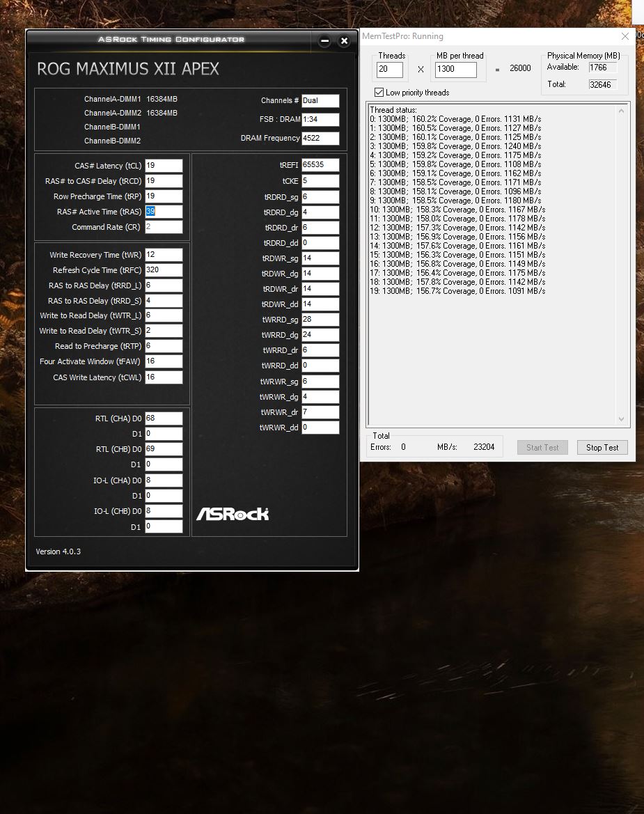Viewport: 644px width, 814px height.
Task: Edit the Threads count field in MemTestPro
Action: coord(390,70)
